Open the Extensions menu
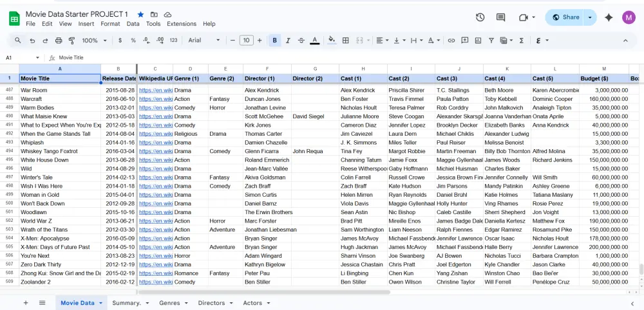Viewport: 644px width, 310px height. 182,24
